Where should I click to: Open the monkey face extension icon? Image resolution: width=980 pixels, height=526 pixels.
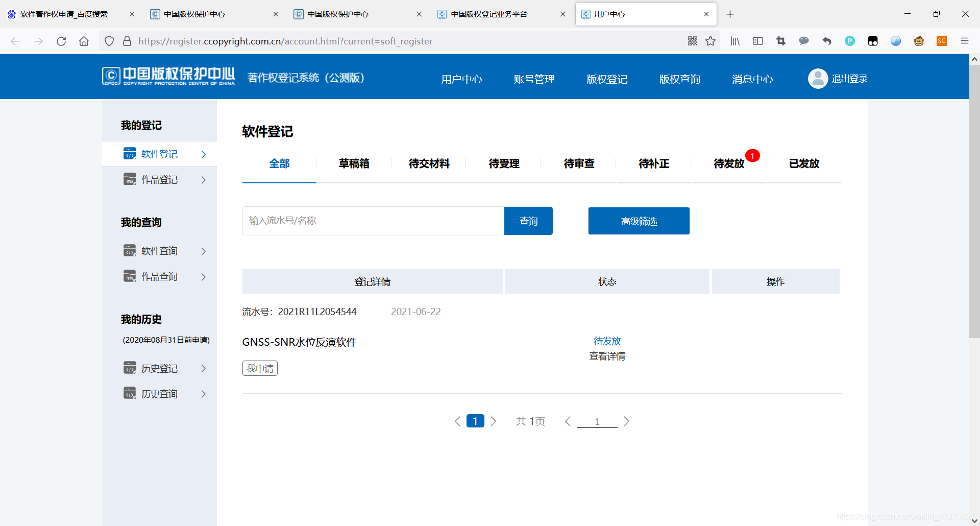[x=919, y=41]
